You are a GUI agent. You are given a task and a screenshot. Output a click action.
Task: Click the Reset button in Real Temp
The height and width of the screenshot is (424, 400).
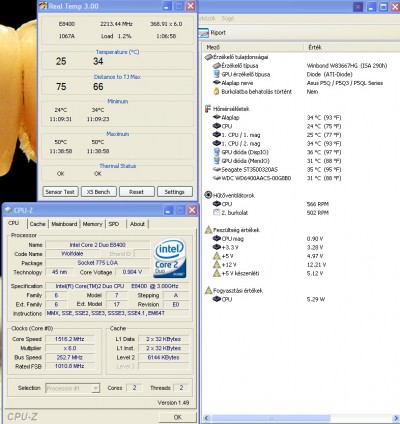pos(137,192)
